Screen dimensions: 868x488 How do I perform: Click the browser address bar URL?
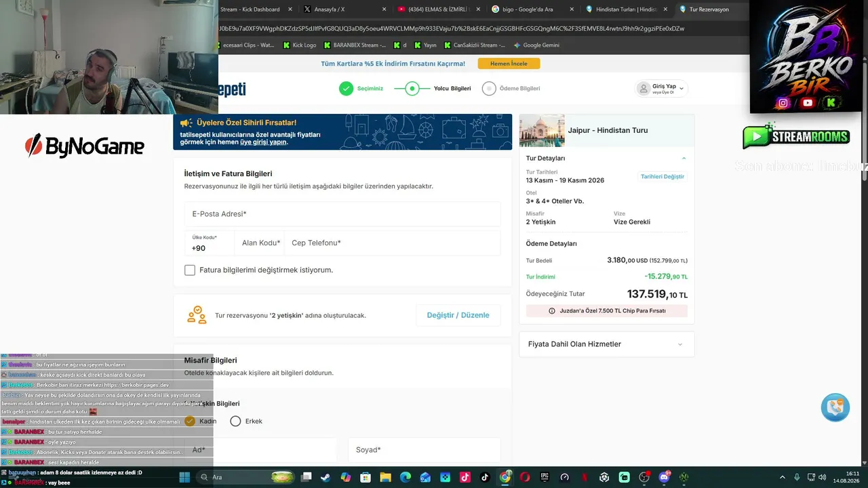451,28
